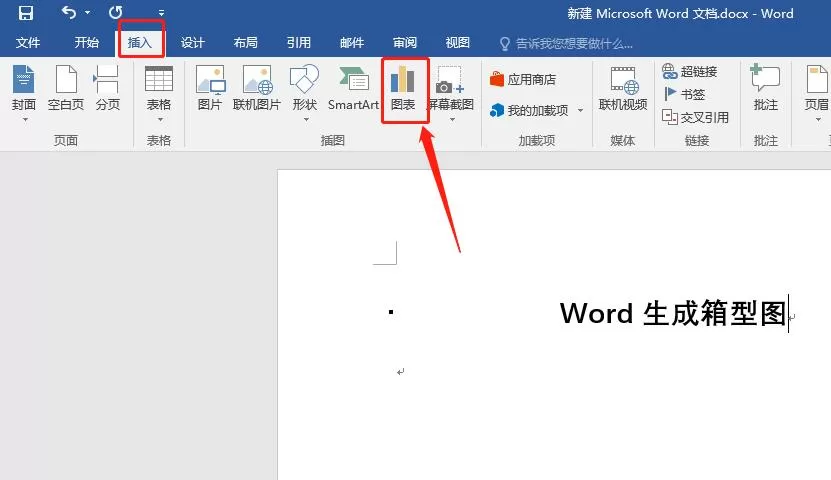Viewport: 831px width, 480px height.
Task: Expand the 表格 dropdown arrow
Action: 160,120
